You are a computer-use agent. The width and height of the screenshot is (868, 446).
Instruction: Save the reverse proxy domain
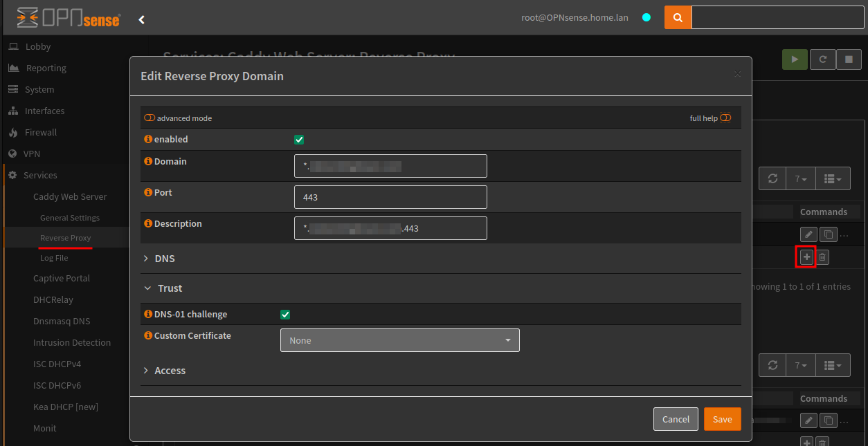[x=723, y=419]
